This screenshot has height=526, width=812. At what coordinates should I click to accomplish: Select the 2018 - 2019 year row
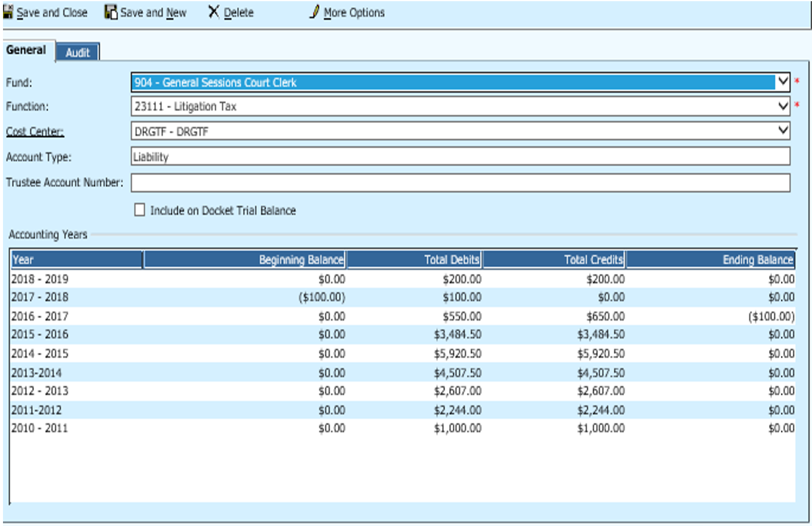(403, 279)
